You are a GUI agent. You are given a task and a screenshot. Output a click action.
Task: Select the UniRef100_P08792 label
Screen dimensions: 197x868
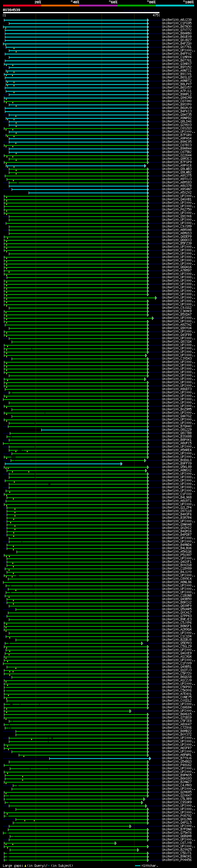(177, 816)
